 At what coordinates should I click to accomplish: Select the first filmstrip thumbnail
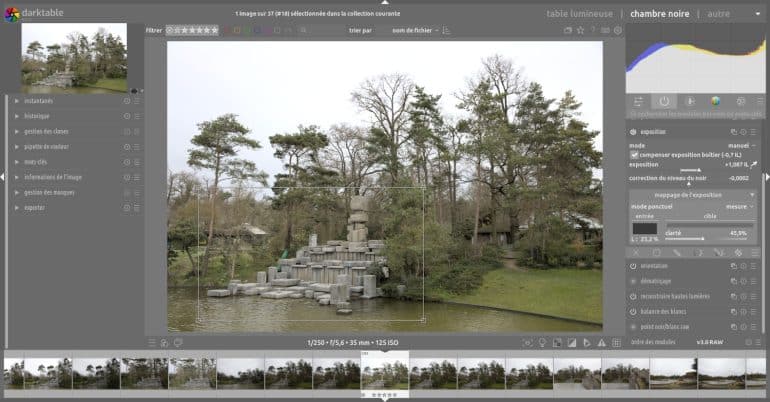(x=14, y=372)
